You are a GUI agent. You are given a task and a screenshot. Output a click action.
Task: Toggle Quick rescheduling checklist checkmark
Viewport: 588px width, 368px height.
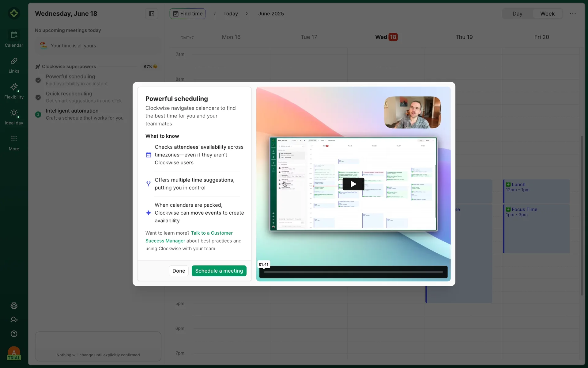(38, 97)
